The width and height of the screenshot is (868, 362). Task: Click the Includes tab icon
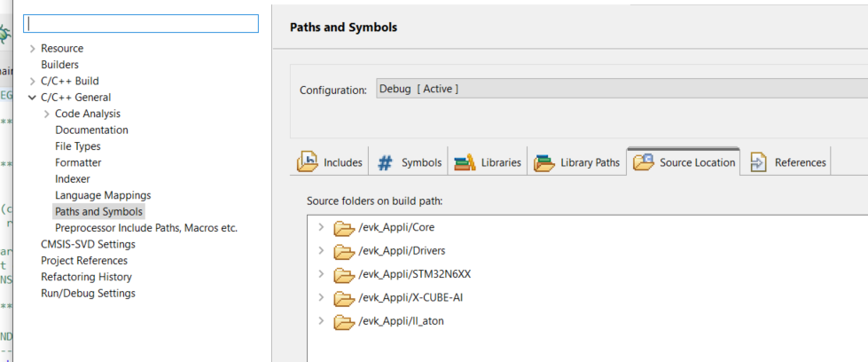308,162
